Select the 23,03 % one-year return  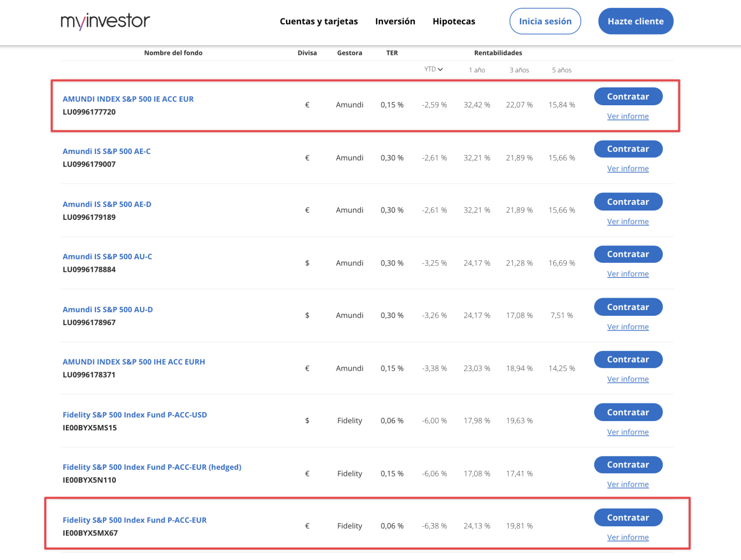(477, 368)
